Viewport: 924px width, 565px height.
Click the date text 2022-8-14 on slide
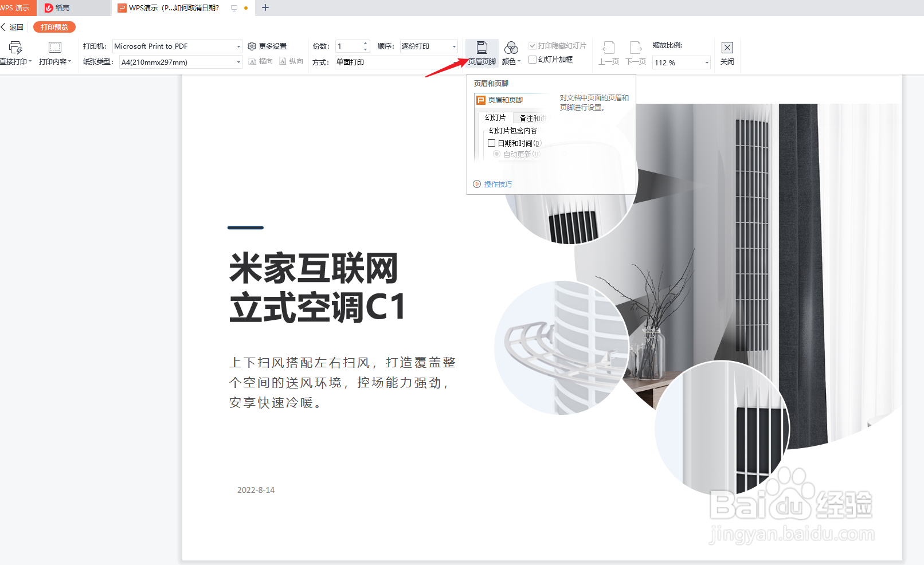pos(256,490)
